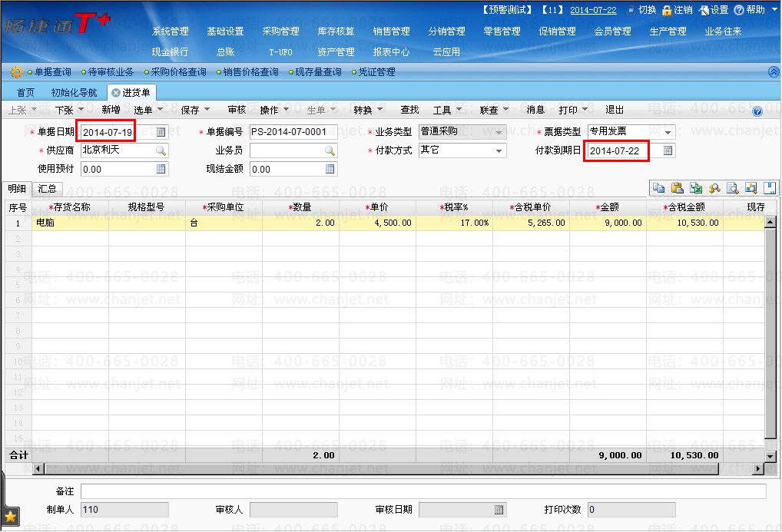782x532 pixels.
Task: Switch to the 汇总 tab
Action: coord(47,189)
